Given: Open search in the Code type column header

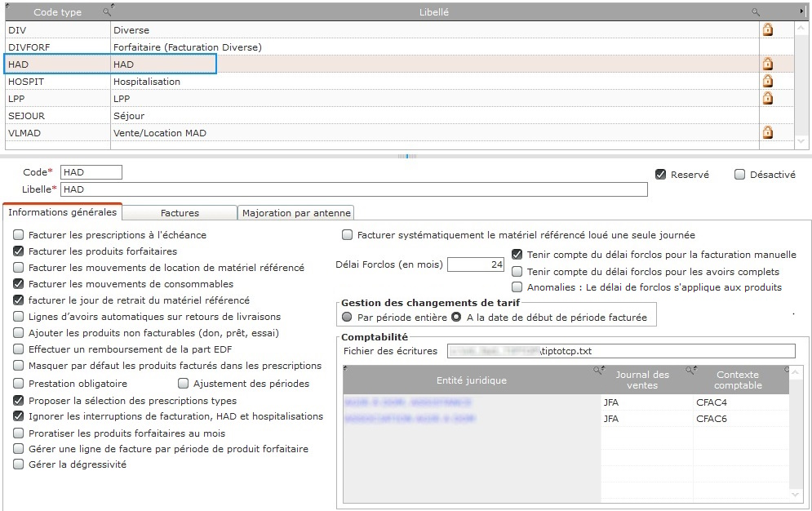Looking at the screenshot, I should pyautogui.click(x=107, y=11).
